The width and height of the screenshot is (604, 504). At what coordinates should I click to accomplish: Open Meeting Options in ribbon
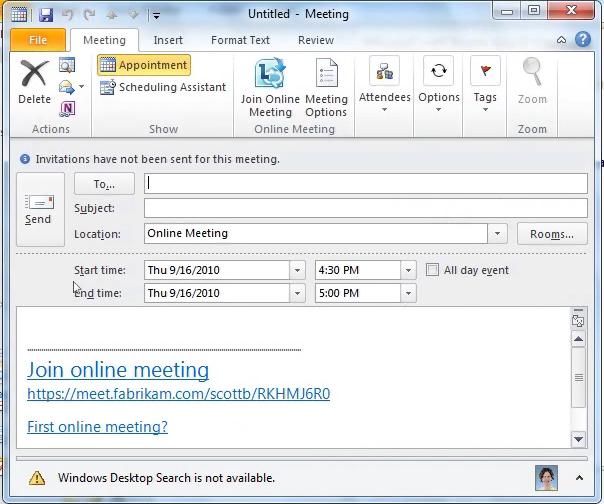326,88
